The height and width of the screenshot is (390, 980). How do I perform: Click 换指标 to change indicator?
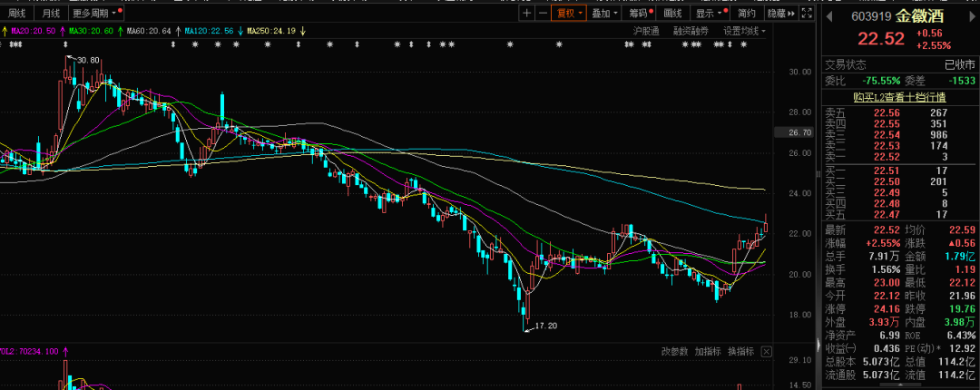pos(740,351)
